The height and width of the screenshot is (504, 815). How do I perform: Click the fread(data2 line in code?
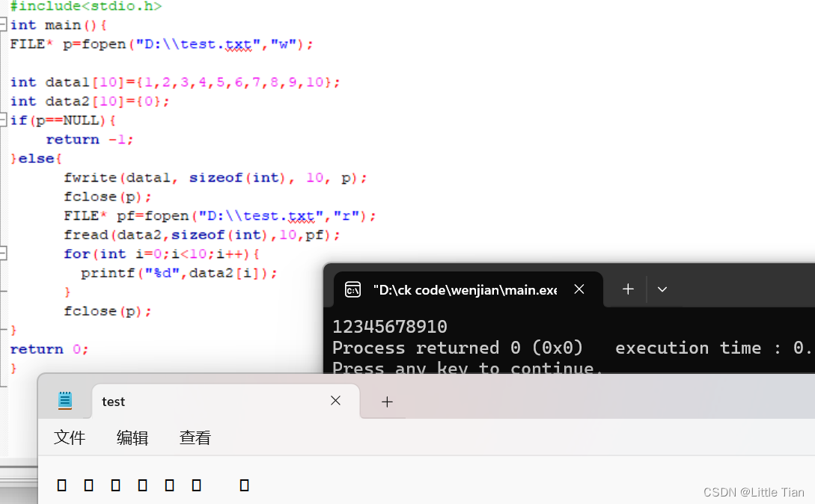pyautogui.click(x=201, y=235)
